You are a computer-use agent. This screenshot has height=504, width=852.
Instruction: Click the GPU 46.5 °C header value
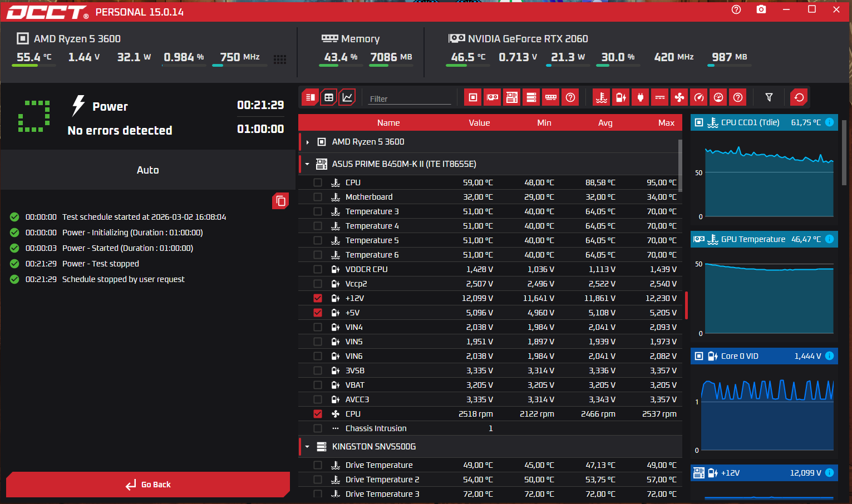coord(468,57)
